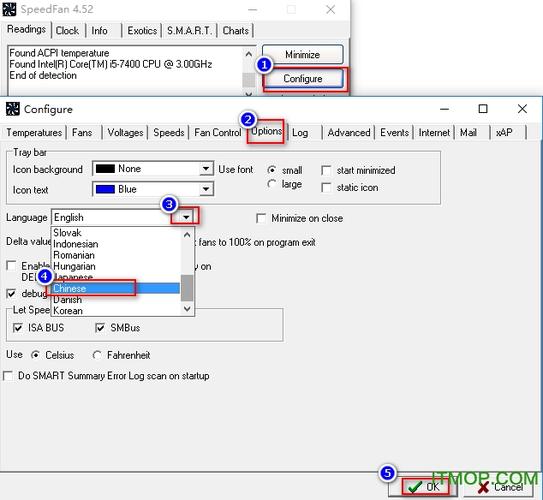The width and height of the screenshot is (543, 500).
Task: Open the Advanced tab
Action: [x=349, y=132]
